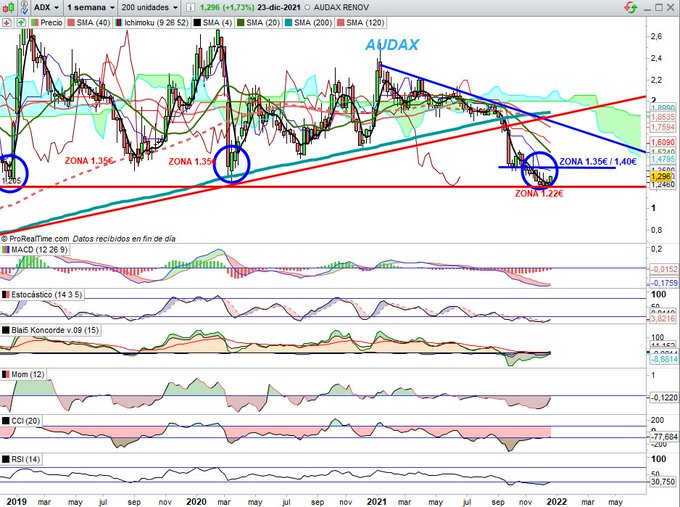
Task: Open the CCI (20) panel label
Action: 21,421
